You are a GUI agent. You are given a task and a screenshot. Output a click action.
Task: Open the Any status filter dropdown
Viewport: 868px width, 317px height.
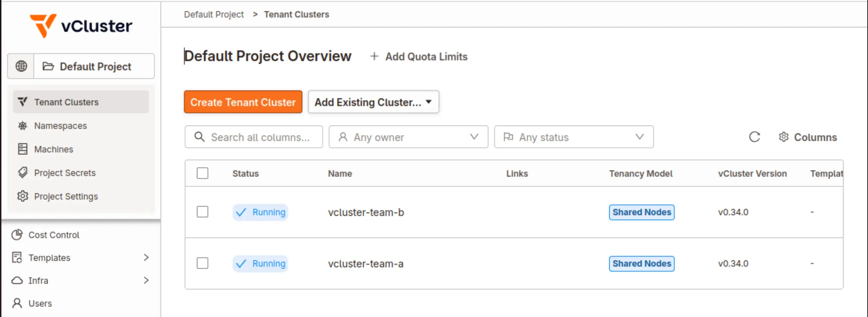coord(574,137)
